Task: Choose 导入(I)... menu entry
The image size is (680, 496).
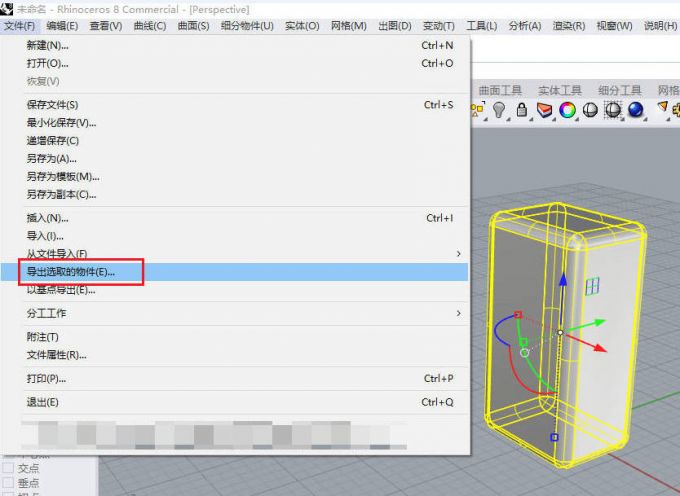Action: pyautogui.click(x=234, y=236)
